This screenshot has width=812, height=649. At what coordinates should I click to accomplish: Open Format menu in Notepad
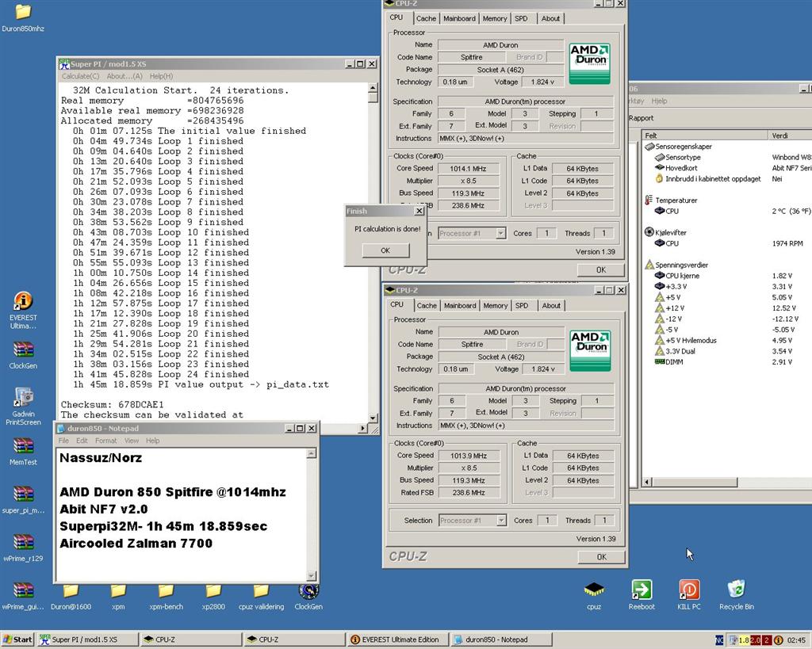click(105, 441)
